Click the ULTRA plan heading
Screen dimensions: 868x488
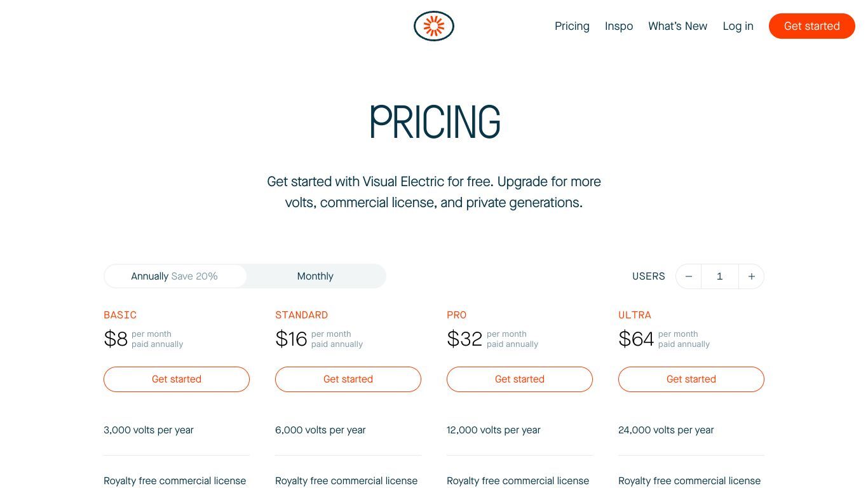tap(635, 315)
